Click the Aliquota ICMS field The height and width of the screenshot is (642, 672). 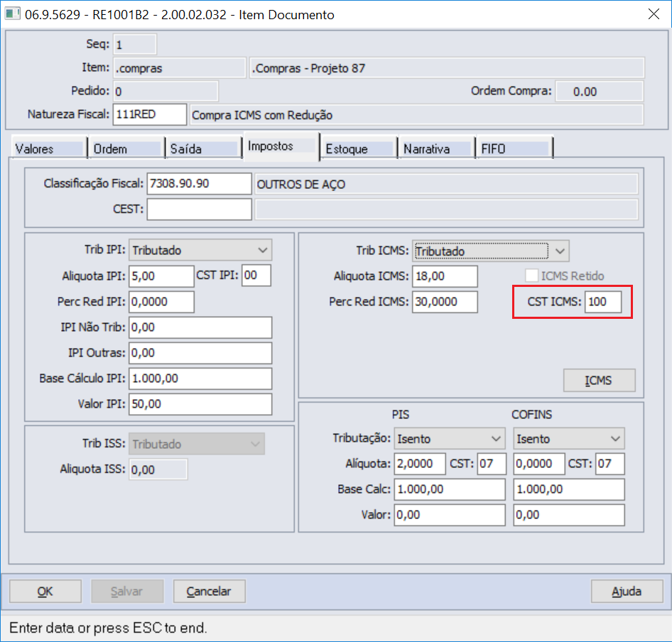coord(445,276)
